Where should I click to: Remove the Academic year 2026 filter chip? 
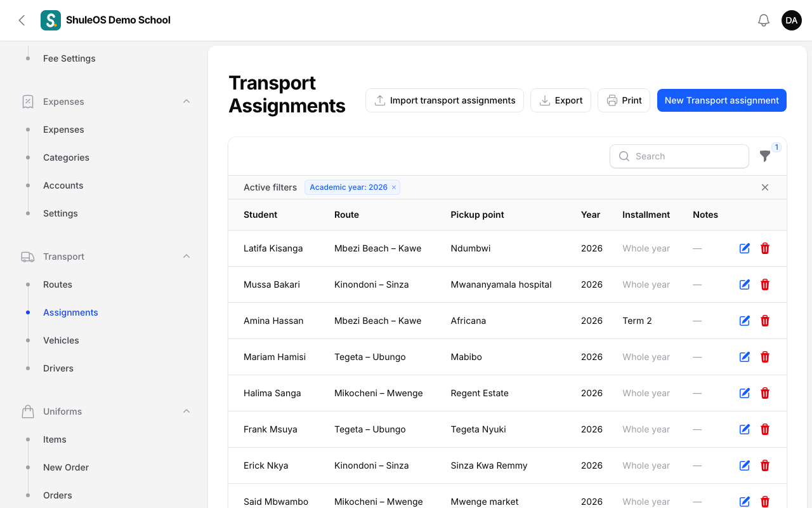coord(394,187)
